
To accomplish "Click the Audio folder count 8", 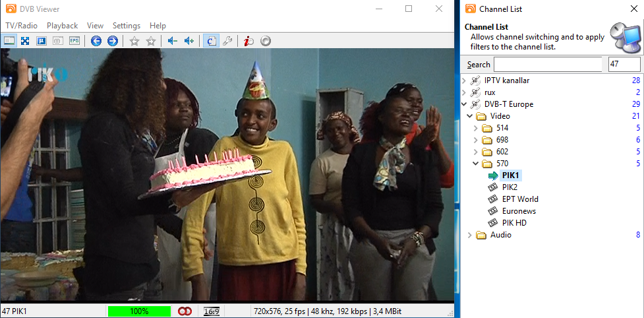I will 638,235.
